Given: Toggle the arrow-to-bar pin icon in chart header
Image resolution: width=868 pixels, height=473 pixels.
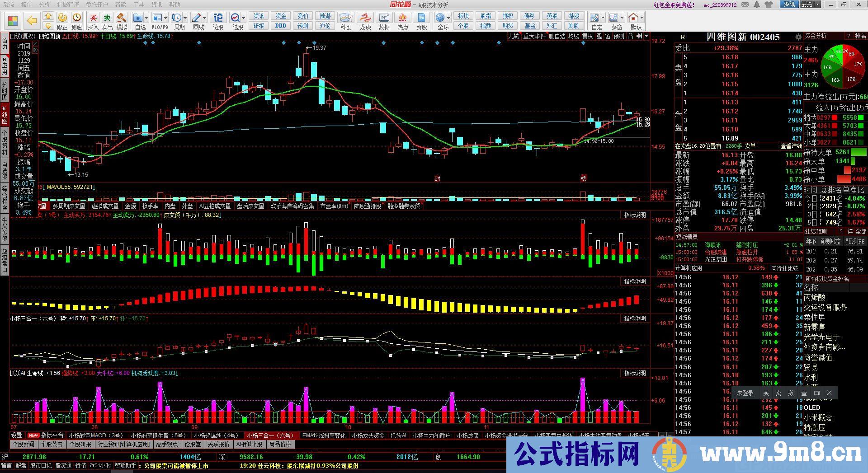Looking at the screenshot, I should [x=639, y=36].
